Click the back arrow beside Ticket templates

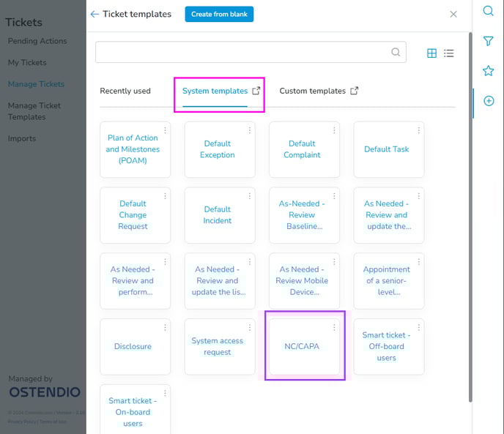click(x=94, y=14)
